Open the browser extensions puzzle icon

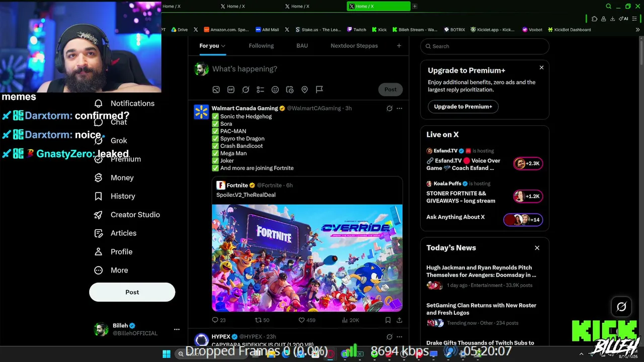pos(594,19)
